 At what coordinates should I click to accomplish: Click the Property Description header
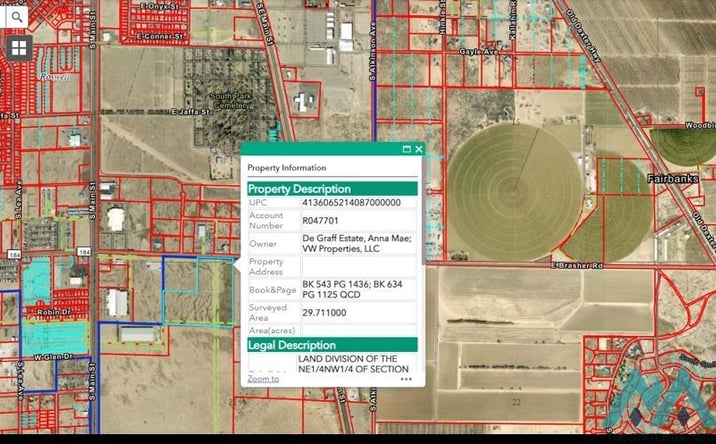332,189
